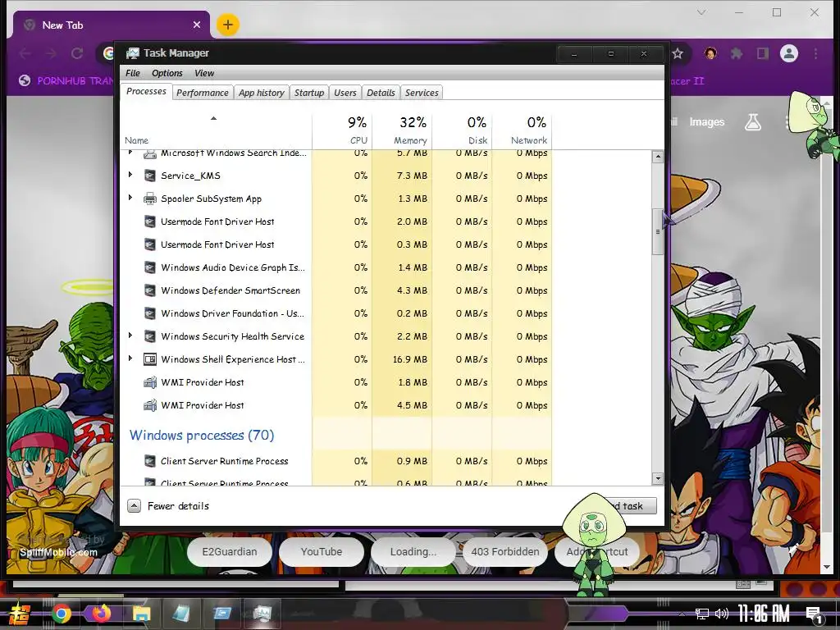Collapse view with Fewer details arrow
This screenshot has height=630, width=840.
click(x=134, y=505)
